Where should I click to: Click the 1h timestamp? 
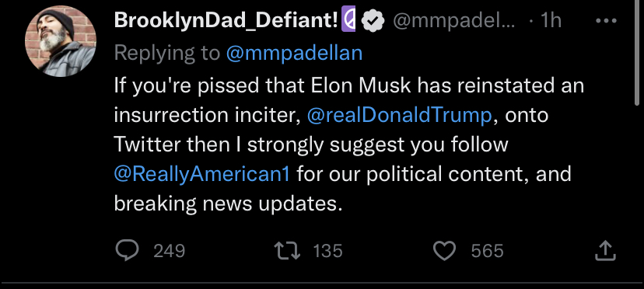551,20
